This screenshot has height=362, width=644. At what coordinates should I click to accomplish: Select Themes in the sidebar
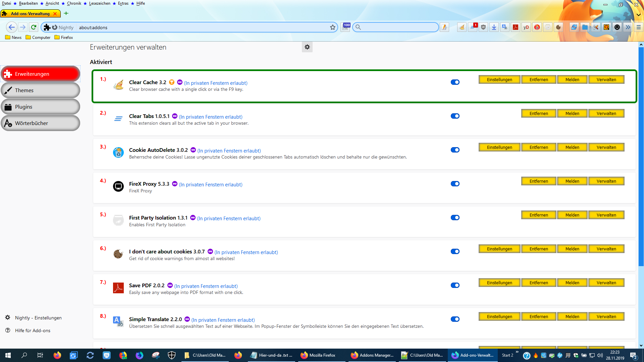click(40, 90)
